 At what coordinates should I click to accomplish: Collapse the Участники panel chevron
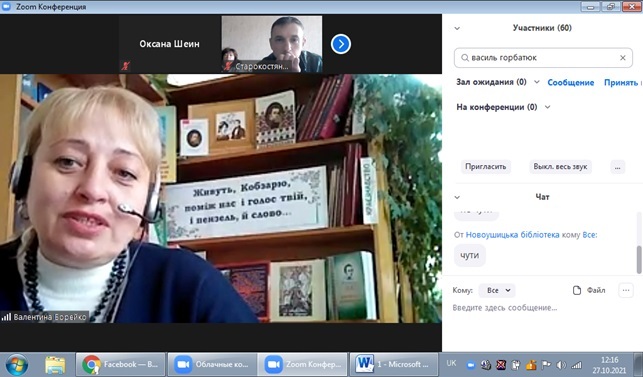[x=457, y=28]
